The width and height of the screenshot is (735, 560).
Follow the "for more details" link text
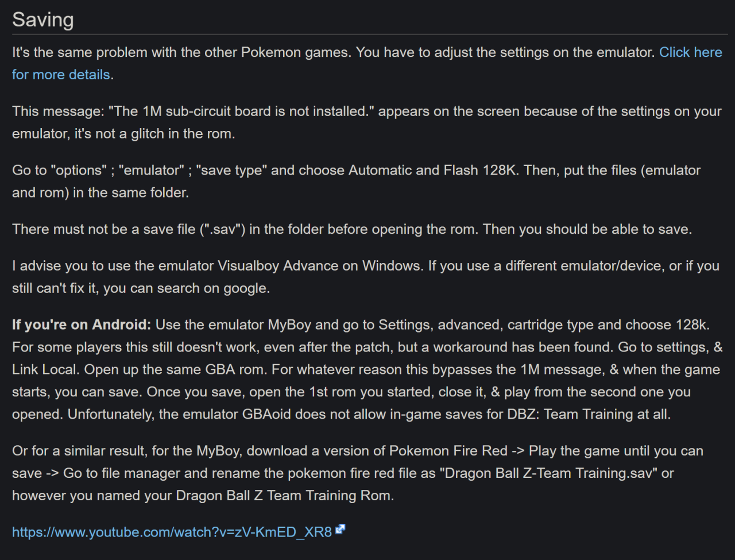(61, 75)
